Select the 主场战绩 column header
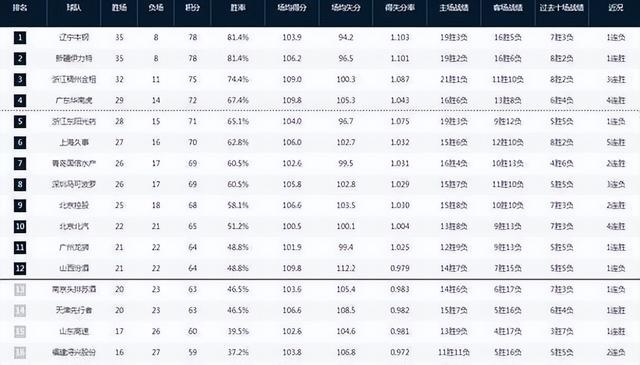 [454, 8]
